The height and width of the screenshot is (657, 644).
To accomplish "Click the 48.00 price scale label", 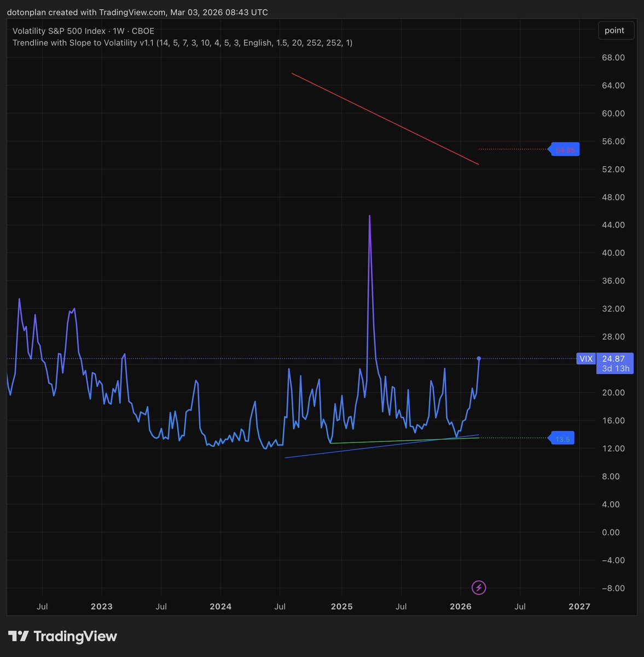I will [613, 197].
